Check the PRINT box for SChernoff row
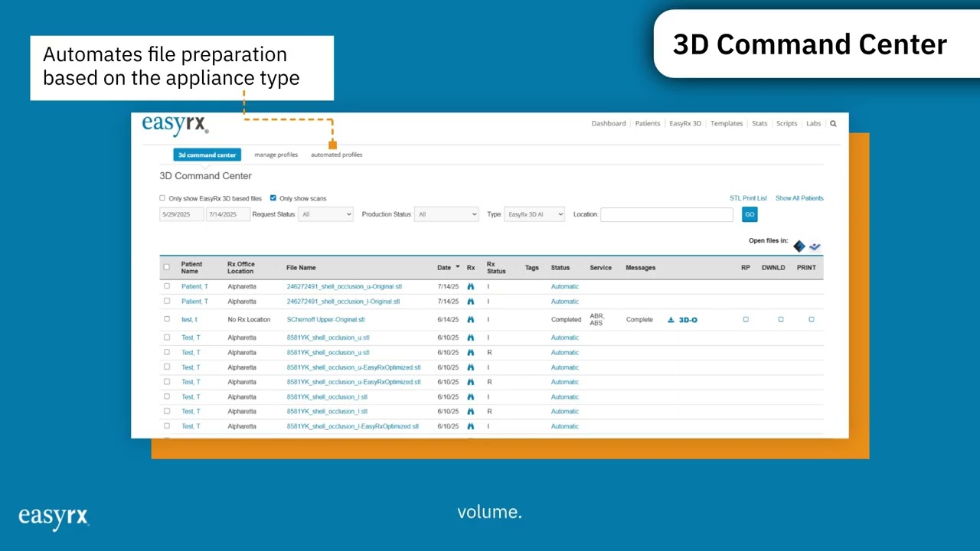Viewport: 980px width, 551px height. pyautogui.click(x=812, y=319)
